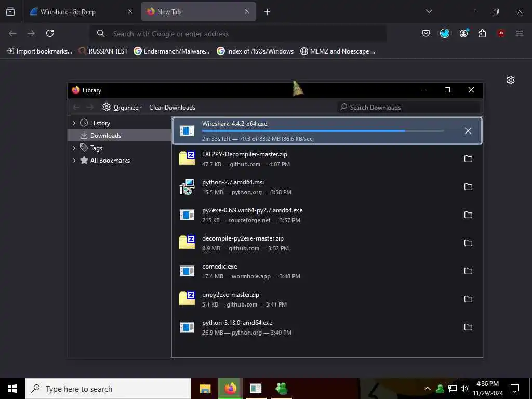The width and height of the screenshot is (532, 399).
Task: Open the Save to Pocket button
Action: tap(426, 33)
